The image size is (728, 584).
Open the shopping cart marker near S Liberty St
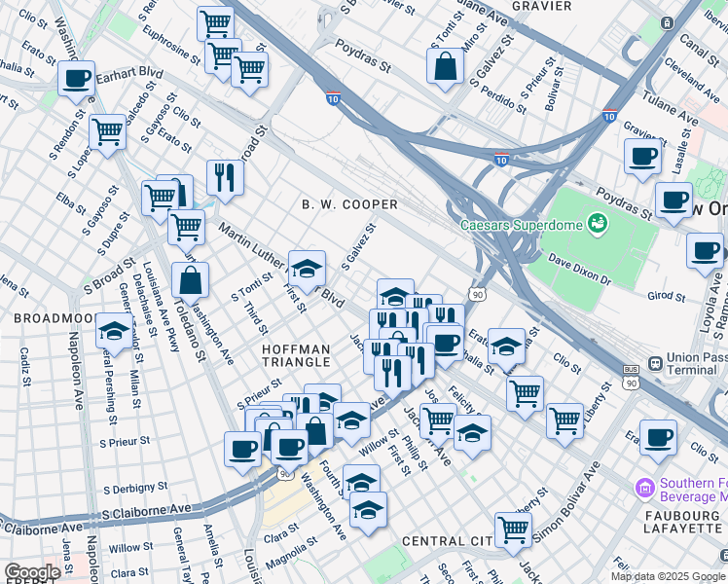coord(565,422)
